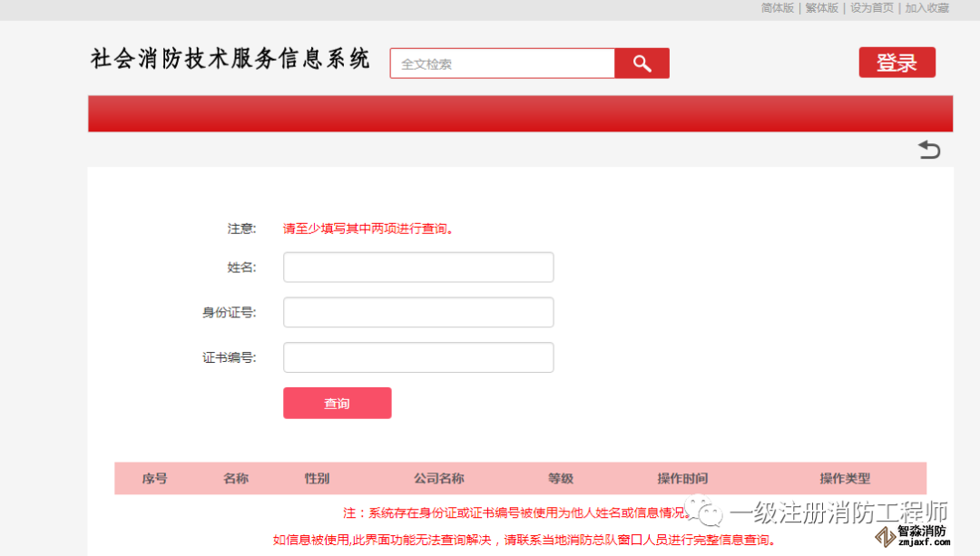Screen dimensions: 980x556
Task: Switch to 简体版 simplified Chinese
Action: coord(777,8)
